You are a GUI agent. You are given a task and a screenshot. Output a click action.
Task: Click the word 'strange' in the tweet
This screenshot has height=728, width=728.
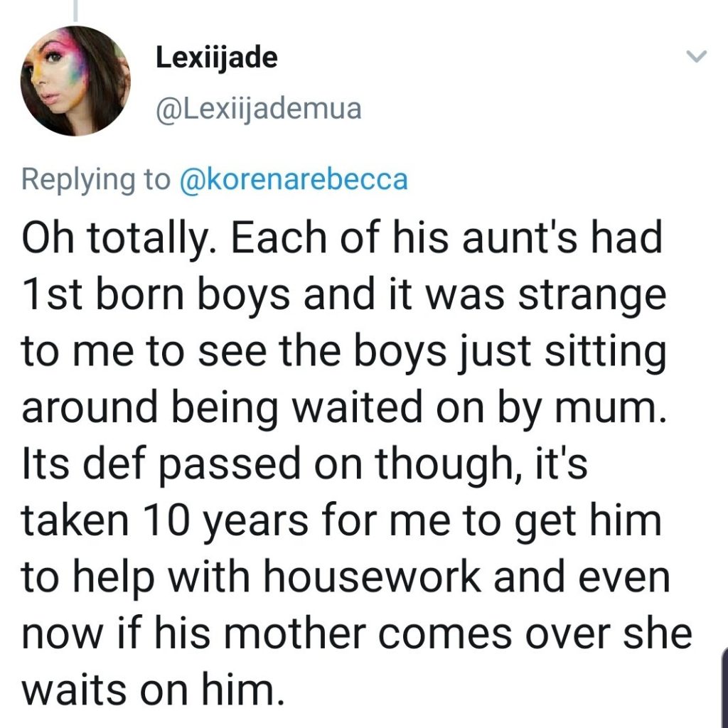(592, 297)
